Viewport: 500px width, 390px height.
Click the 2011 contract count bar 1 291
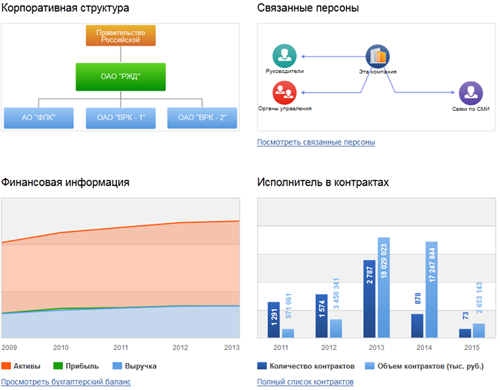click(274, 320)
